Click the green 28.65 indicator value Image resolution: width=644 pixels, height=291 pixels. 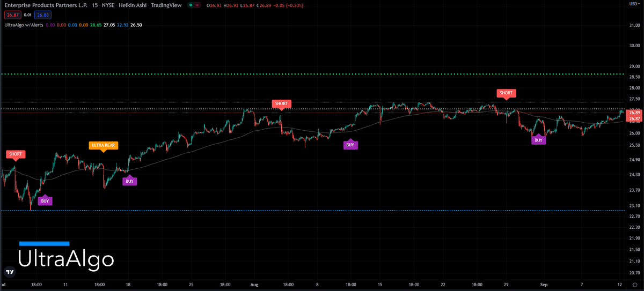point(97,25)
